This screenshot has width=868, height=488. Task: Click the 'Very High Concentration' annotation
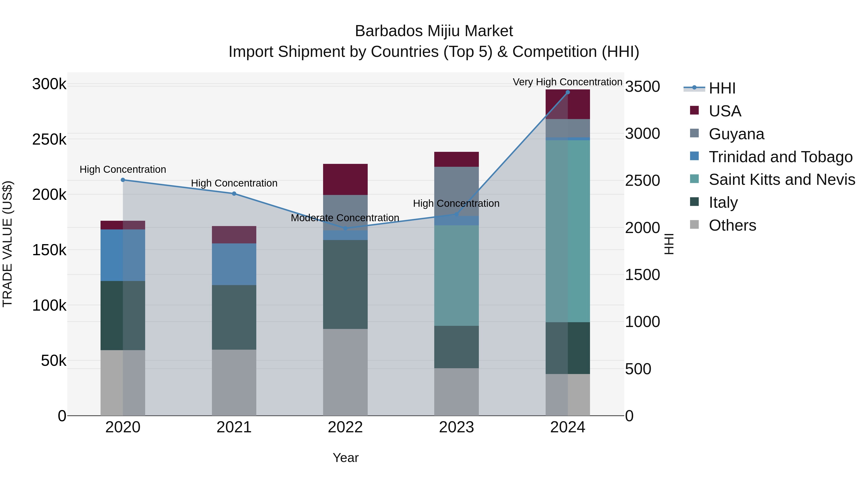[x=567, y=82]
